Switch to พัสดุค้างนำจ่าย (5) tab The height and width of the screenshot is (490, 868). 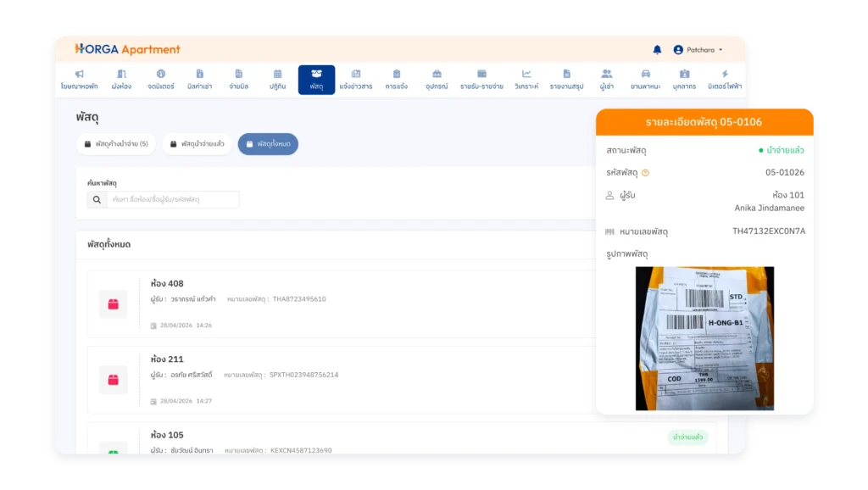116,144
